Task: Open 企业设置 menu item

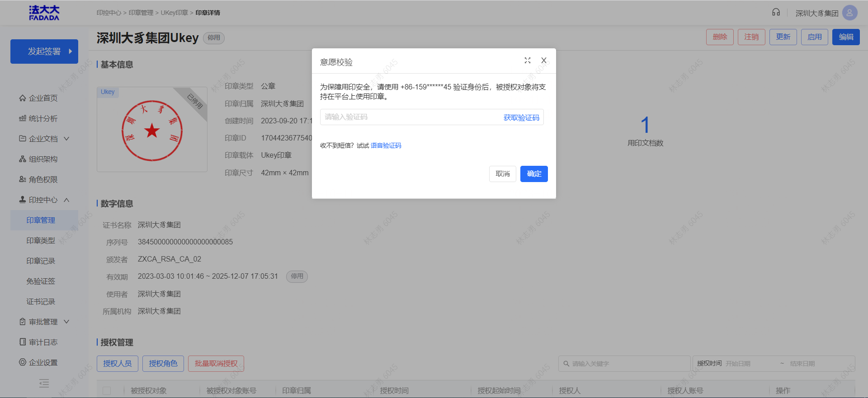Action: (43, 362)
